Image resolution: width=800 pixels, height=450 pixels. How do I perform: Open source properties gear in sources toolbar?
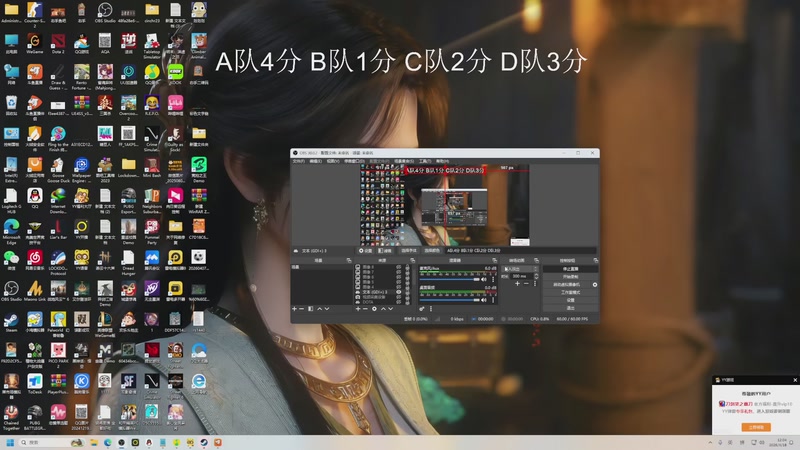(x=374, y=309)
